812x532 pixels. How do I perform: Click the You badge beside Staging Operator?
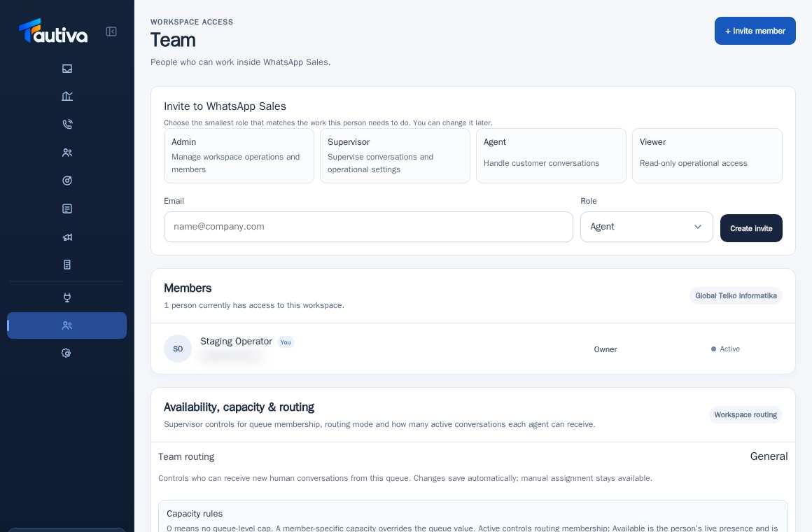click(286, 342)
